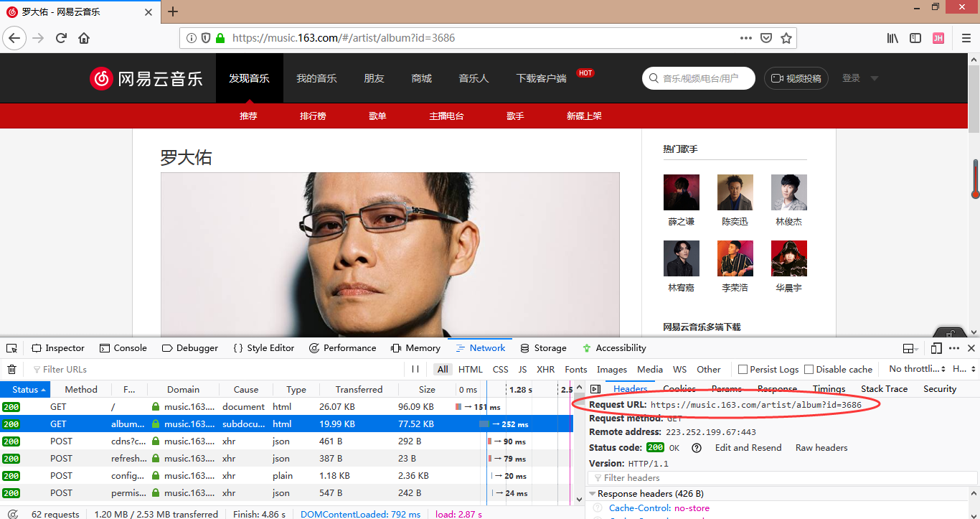Open help for status code 200
Image resolution: width=980 pixels, height=519 pixels.
[x=696, y=448]
